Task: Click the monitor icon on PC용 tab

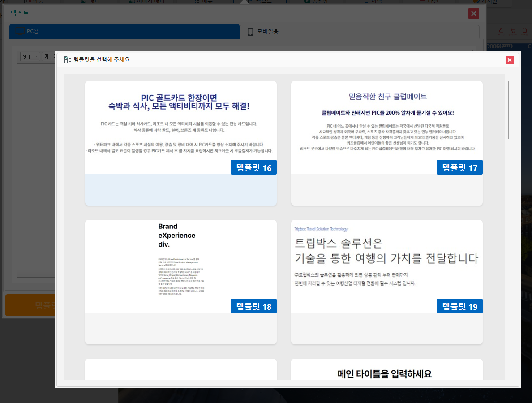Action: point(20,31)
